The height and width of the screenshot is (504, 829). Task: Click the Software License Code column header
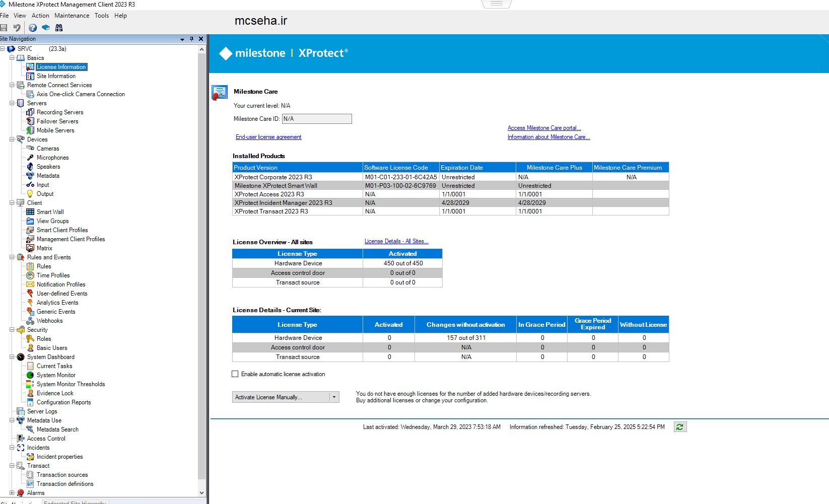(x=401, y=168)
